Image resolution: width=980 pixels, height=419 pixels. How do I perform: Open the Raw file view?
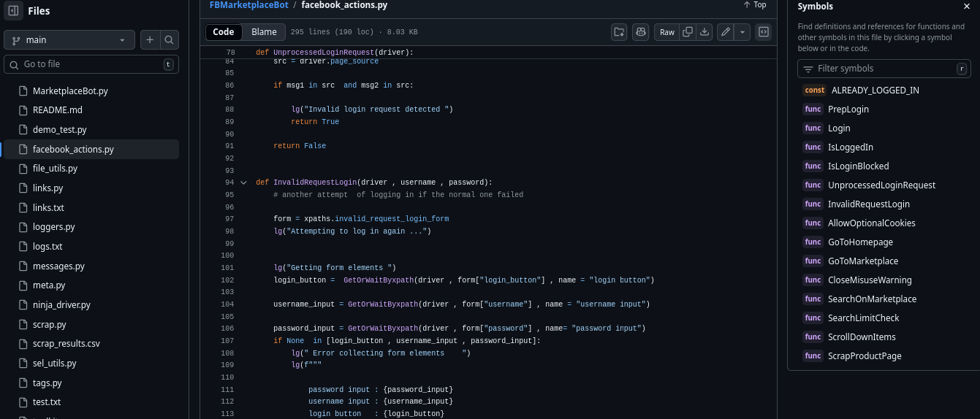667,32
